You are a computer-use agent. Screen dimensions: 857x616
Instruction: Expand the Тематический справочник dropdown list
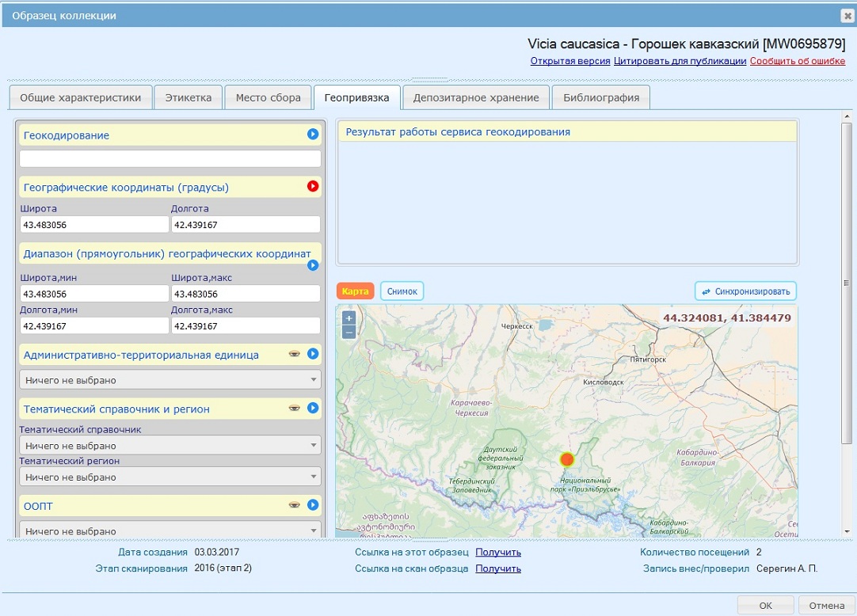(169, 446)
